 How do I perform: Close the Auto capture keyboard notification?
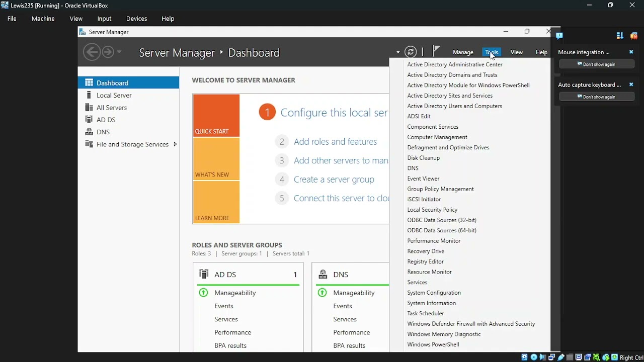[631, 85]
